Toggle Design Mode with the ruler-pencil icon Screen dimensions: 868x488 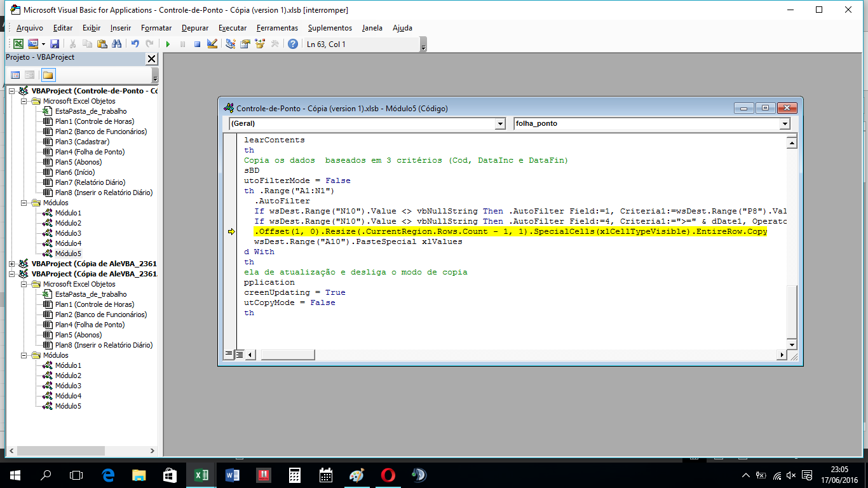(x=212, y=44)
